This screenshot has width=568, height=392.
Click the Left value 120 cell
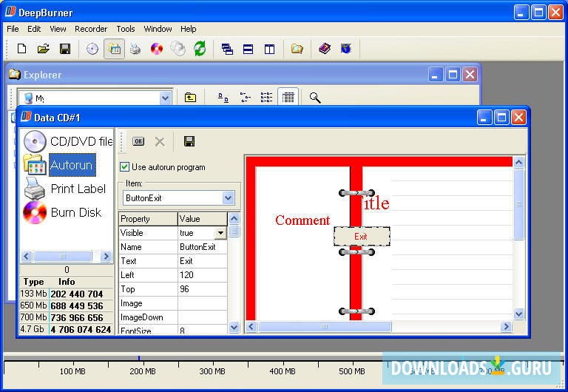(x=203, y=275)
